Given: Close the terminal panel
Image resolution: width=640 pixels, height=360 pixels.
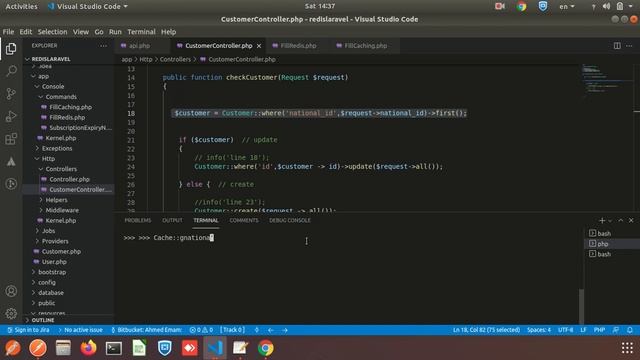Looking at the screenshot, I should [x=631, y=220].
